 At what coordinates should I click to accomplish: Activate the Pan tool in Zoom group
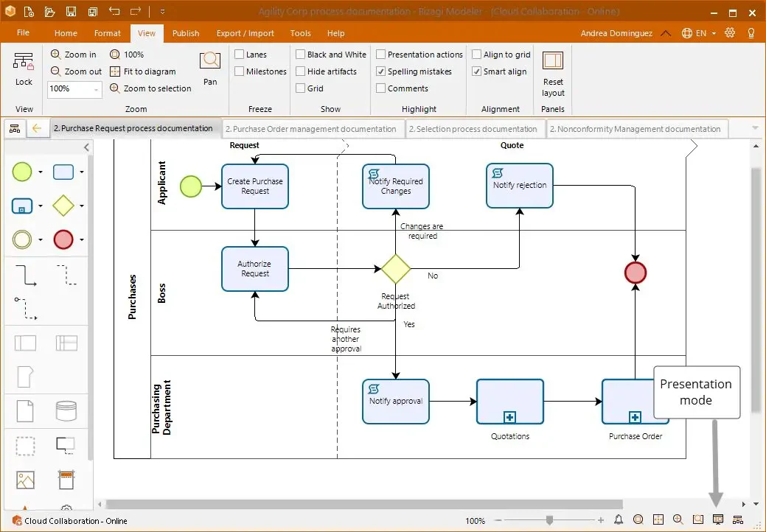[210, 69]
